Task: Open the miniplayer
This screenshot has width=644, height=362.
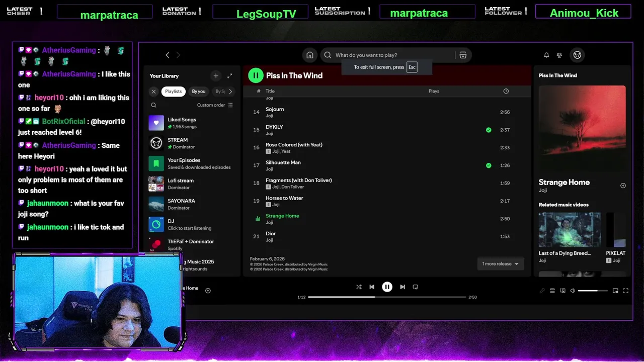Action: (x=615, y=291)
